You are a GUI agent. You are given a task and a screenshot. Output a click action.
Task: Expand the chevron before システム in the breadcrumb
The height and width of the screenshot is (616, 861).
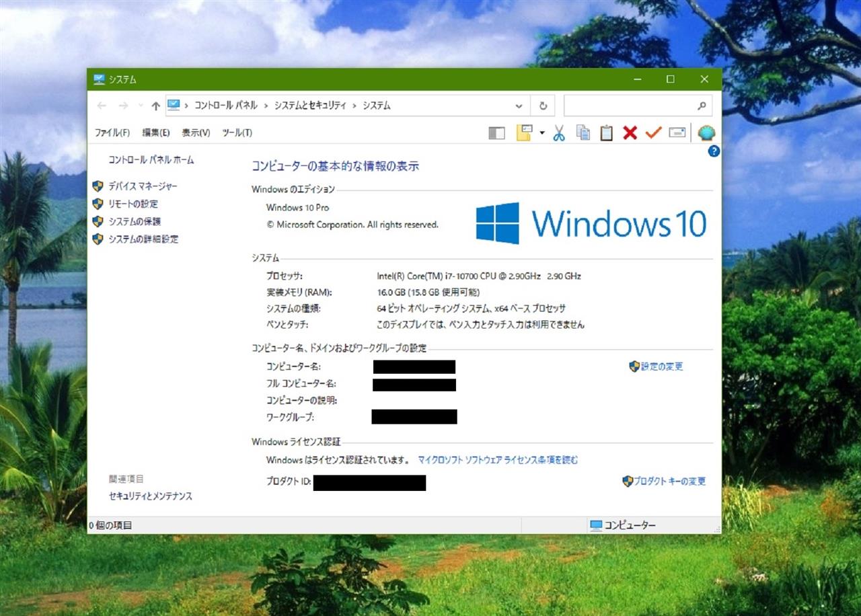click(x=354, y=106)
